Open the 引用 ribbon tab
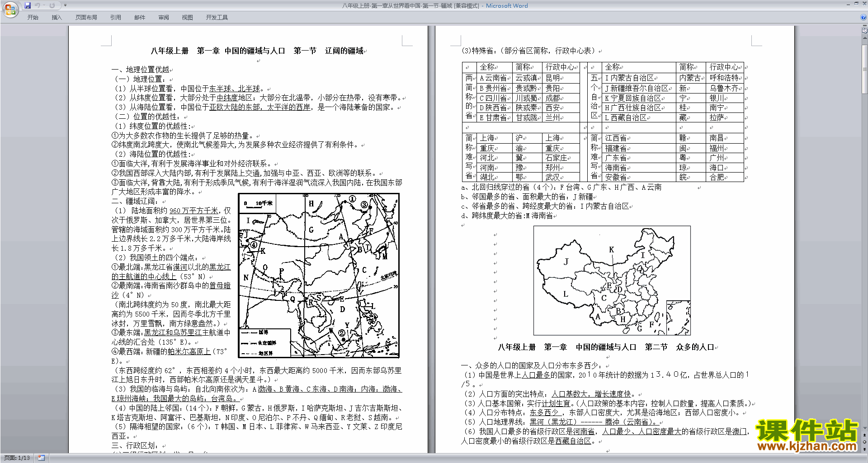The height and width of the screenshot is (463, 868). click(116, 18)
